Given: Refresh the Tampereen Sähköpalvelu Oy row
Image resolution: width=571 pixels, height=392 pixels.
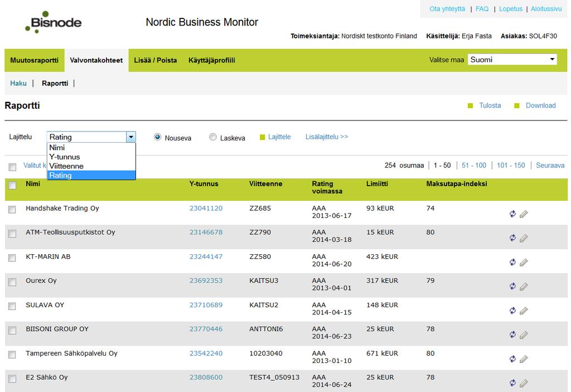Looking at the screenshot, I should coord(512,359).
